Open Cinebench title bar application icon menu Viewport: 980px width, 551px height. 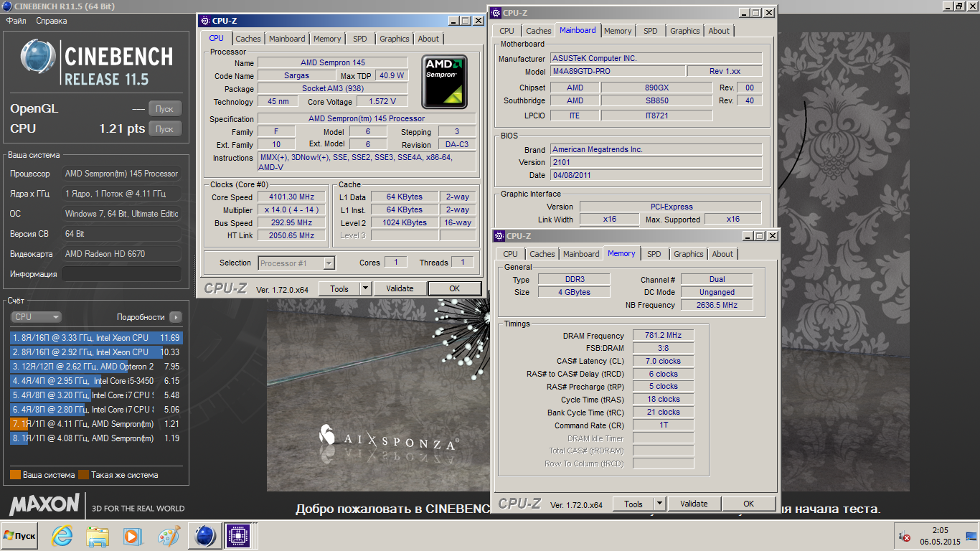coord(6,6)
